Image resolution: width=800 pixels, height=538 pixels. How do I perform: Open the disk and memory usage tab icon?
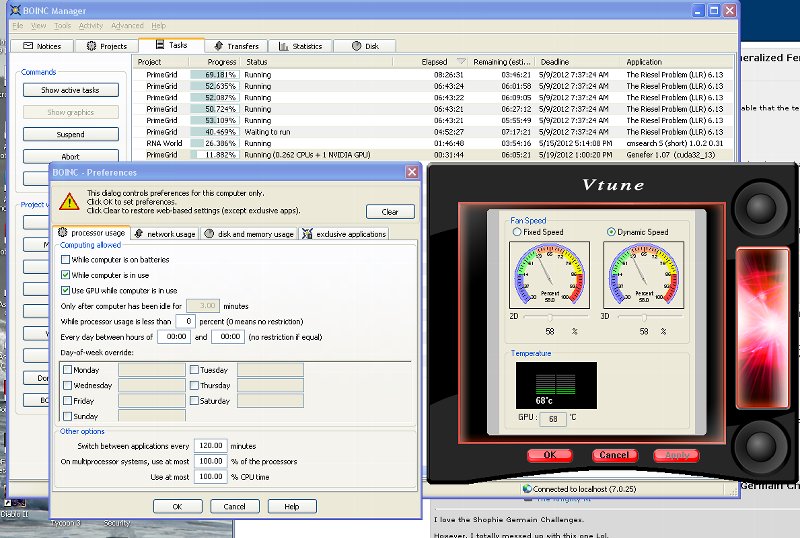[209, 234]
